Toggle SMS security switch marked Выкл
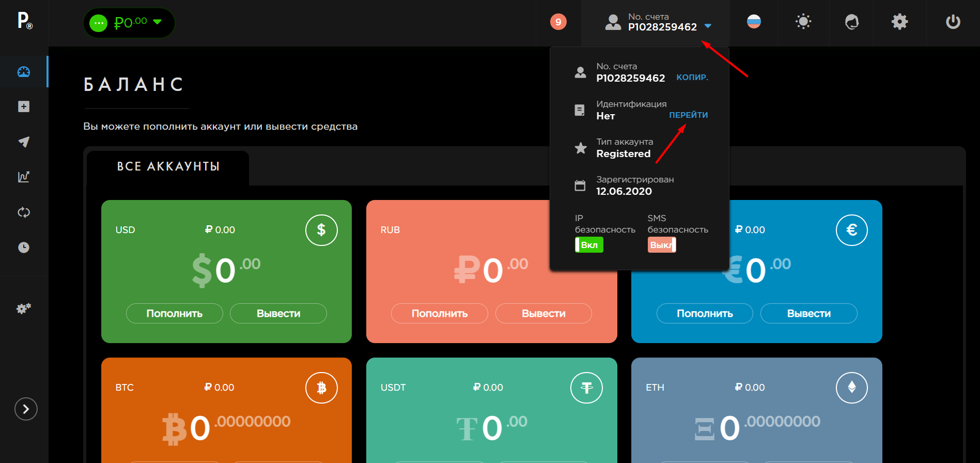 pos(662,245)
